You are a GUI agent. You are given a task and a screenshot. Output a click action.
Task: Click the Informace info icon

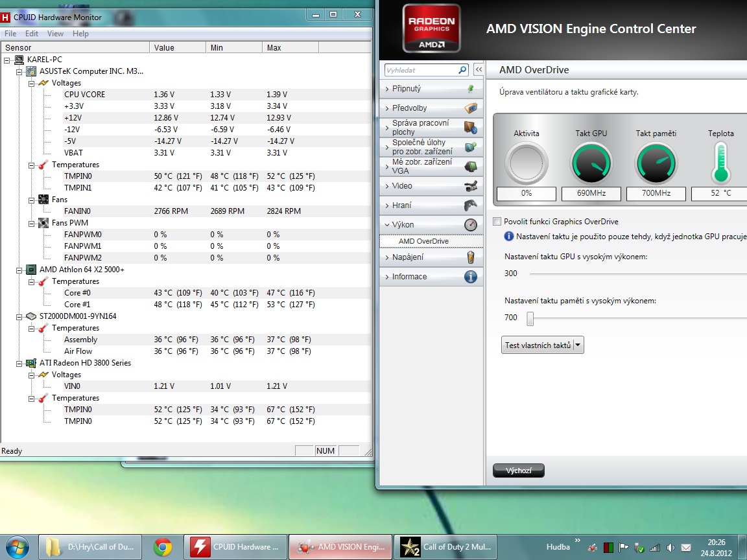coord(471,277)
